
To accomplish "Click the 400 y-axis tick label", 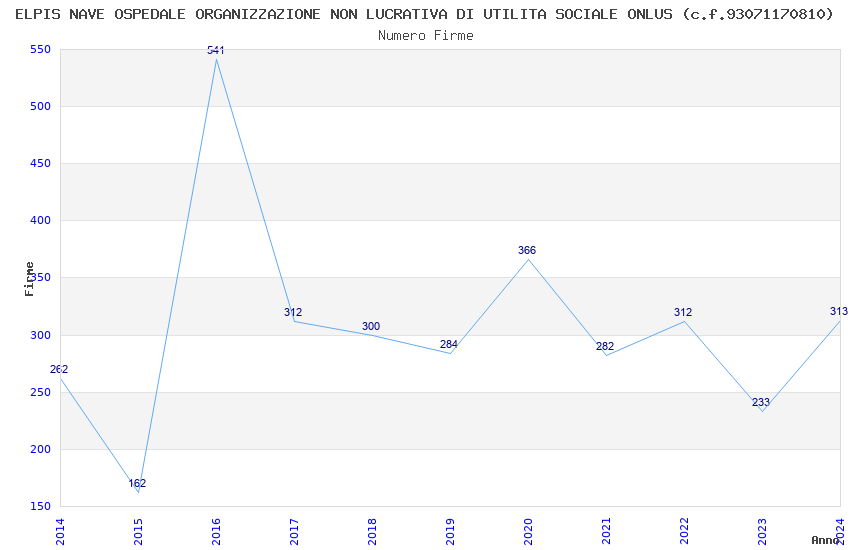I will pos(41,220).
